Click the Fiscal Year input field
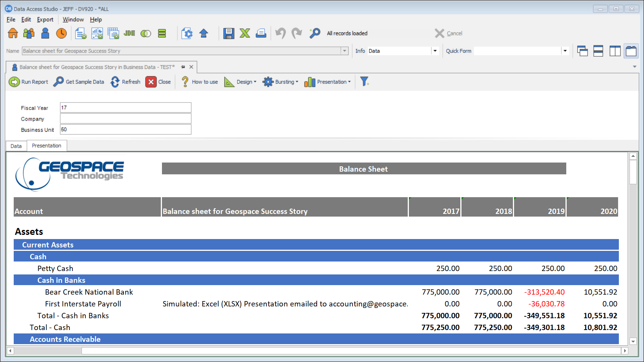 click(x=125, y=107)
